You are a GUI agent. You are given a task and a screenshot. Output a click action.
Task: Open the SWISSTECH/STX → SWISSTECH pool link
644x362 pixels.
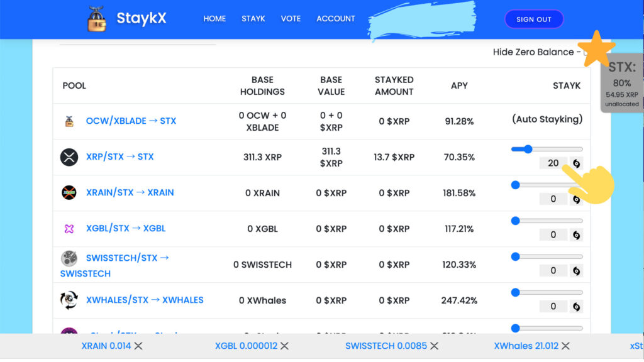point(114,266)
